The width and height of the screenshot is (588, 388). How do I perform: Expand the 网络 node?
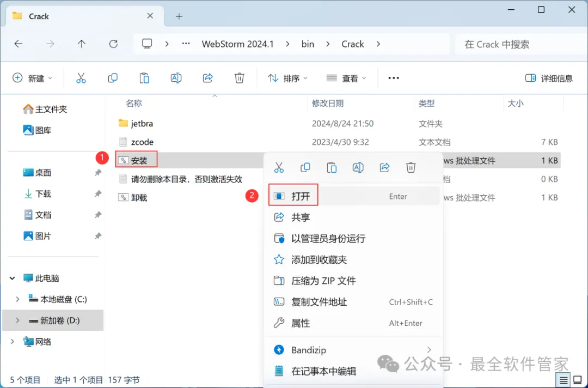[13, 342]
